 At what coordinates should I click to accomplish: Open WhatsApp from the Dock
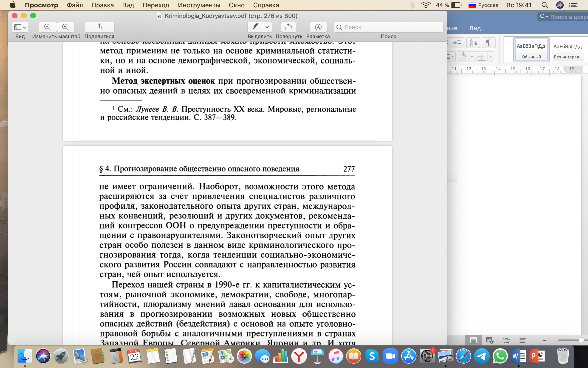pos(500,356)
